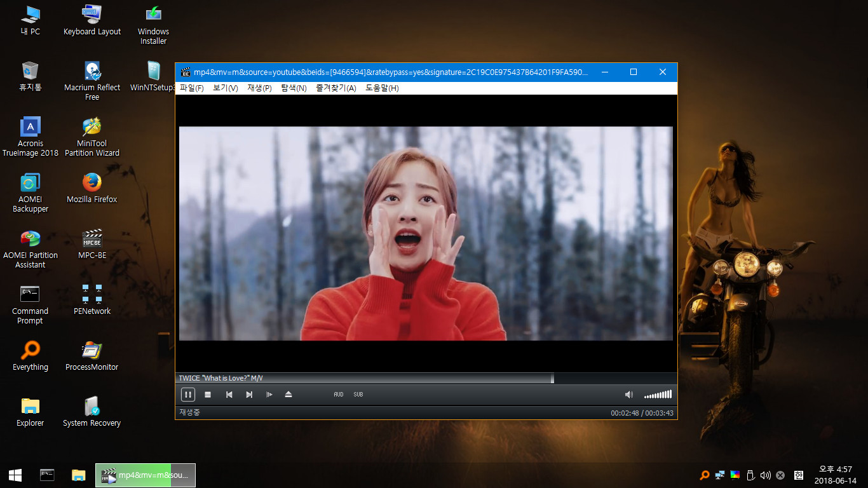This screenshot has height=488, width=868.
Task: Select the Keyboard Layout desktop icon
Action: point(92,20)
